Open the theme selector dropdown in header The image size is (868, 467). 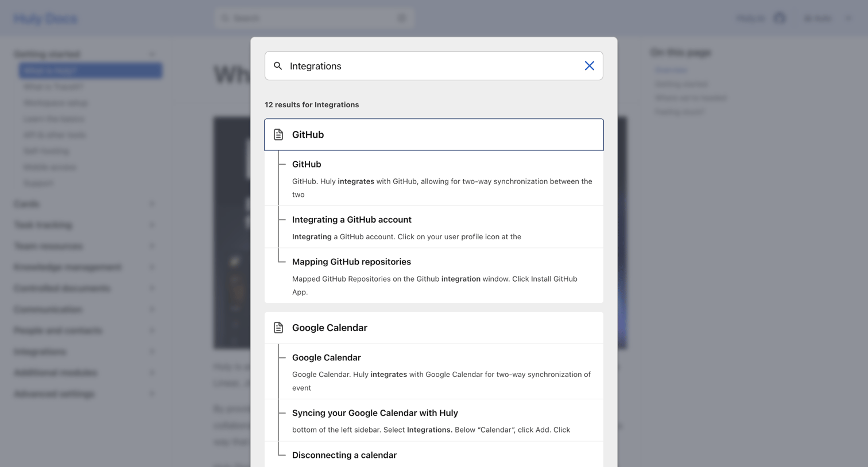pos(827,18)
